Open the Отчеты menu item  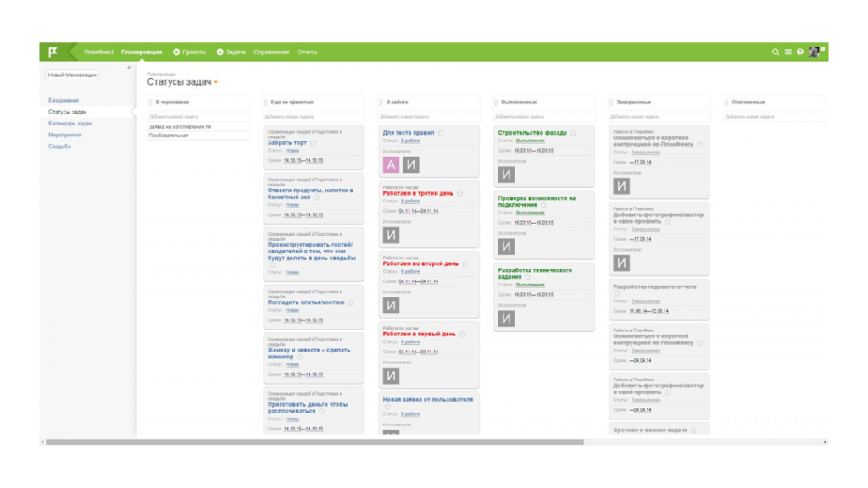307,53
